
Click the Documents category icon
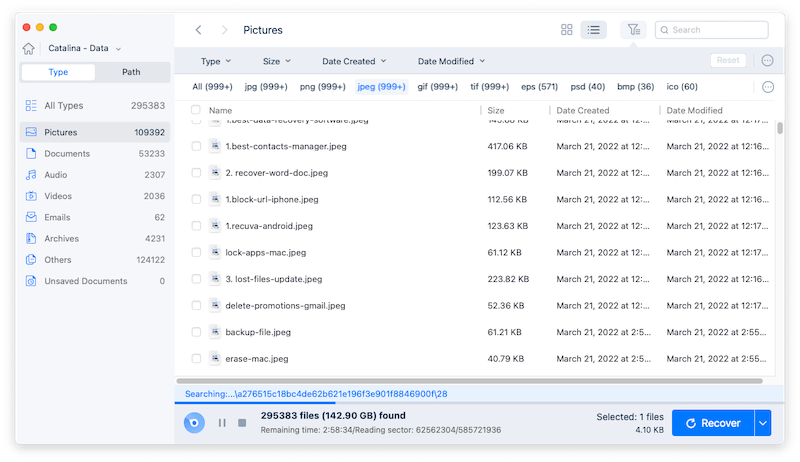click(31, 153)
